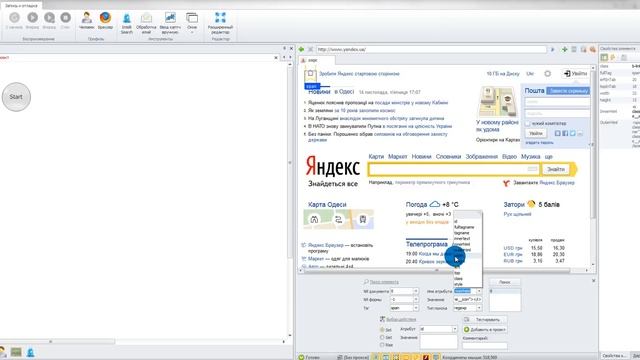This screenshot has width=640, height=360.
Task: Click the Увійти link at page top right
Action: pyautogui.click(x=576, y=73)
